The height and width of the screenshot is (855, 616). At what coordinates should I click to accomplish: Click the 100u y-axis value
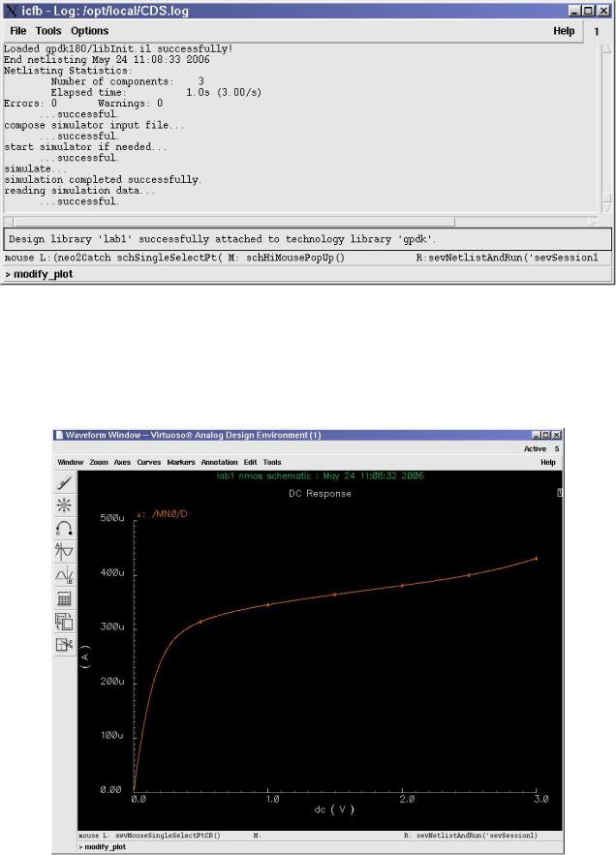click(112, 736)
